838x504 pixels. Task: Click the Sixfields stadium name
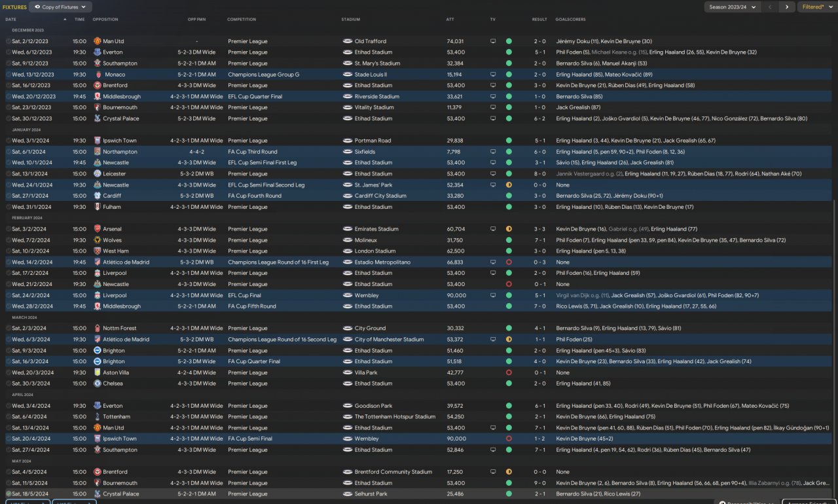(x=365, y=152)
